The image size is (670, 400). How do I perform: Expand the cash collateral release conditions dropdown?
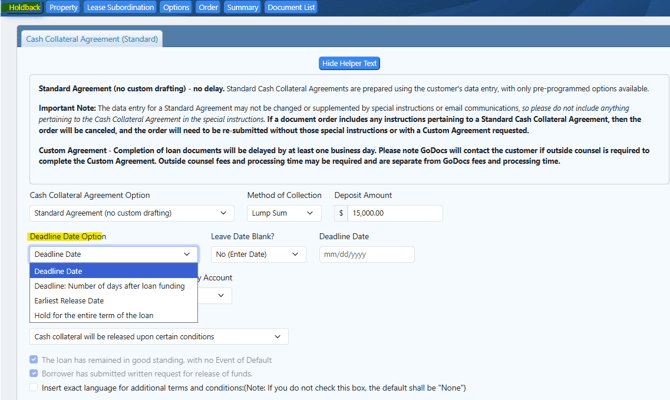tap(159, 337)
